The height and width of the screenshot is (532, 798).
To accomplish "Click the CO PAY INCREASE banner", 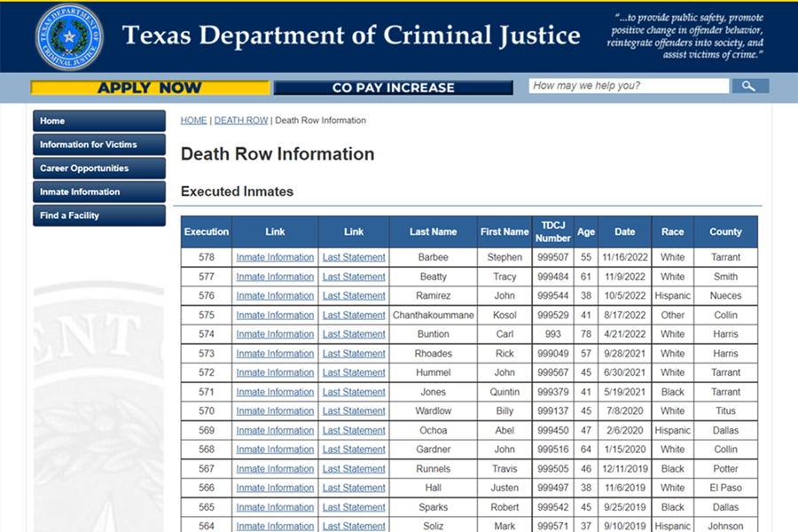I will [394, 88].
